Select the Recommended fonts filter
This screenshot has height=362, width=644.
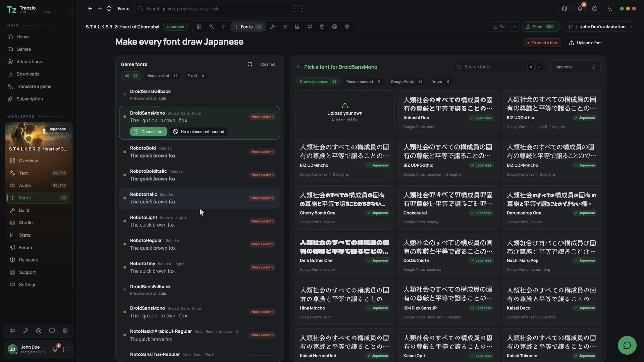363,82
